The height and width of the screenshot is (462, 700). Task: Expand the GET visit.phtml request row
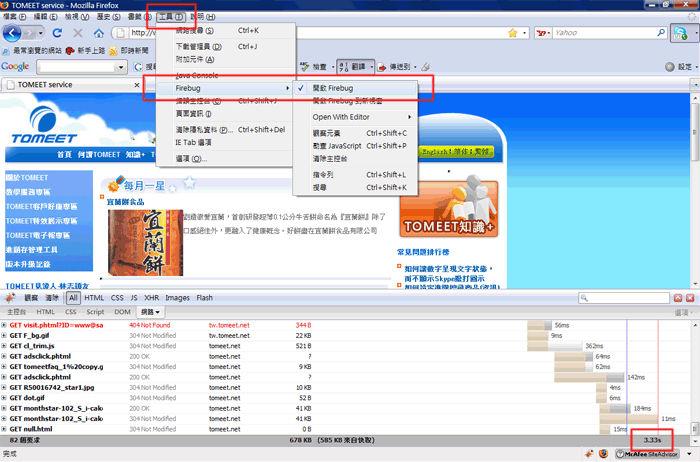[5, 326]
